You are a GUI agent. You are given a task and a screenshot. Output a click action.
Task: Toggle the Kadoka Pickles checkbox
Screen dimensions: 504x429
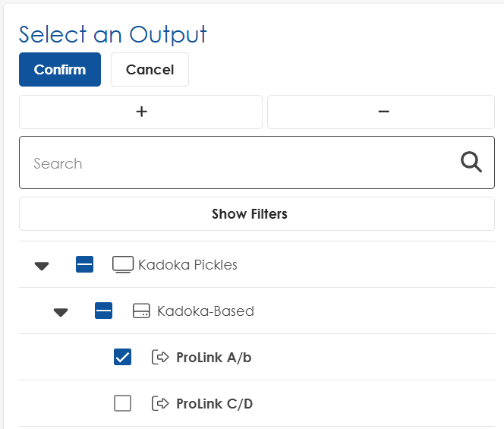(84, 264)
